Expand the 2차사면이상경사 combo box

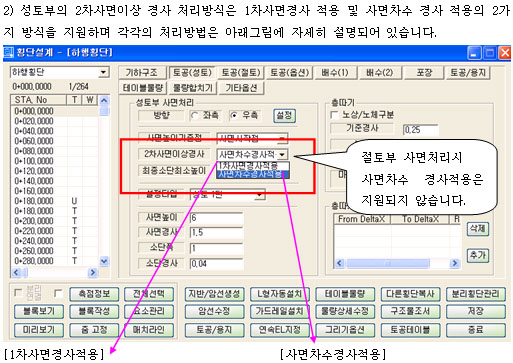(282, 155)
